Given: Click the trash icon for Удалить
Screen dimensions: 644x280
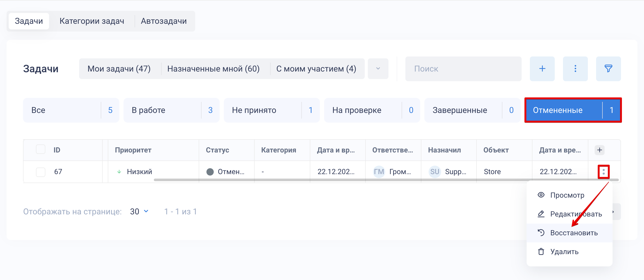Looking at the screenshot, I should pos(541,252).
